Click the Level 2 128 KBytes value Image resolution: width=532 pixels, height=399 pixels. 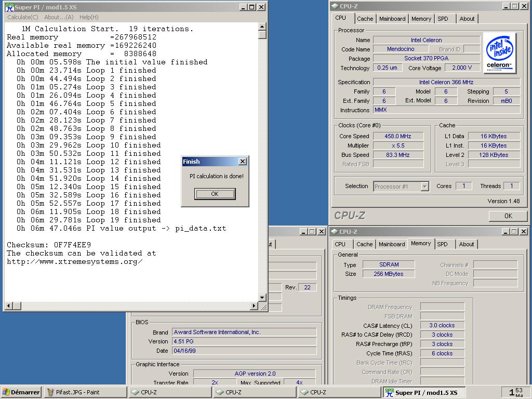pyautogui.click(x=494, y=155)
